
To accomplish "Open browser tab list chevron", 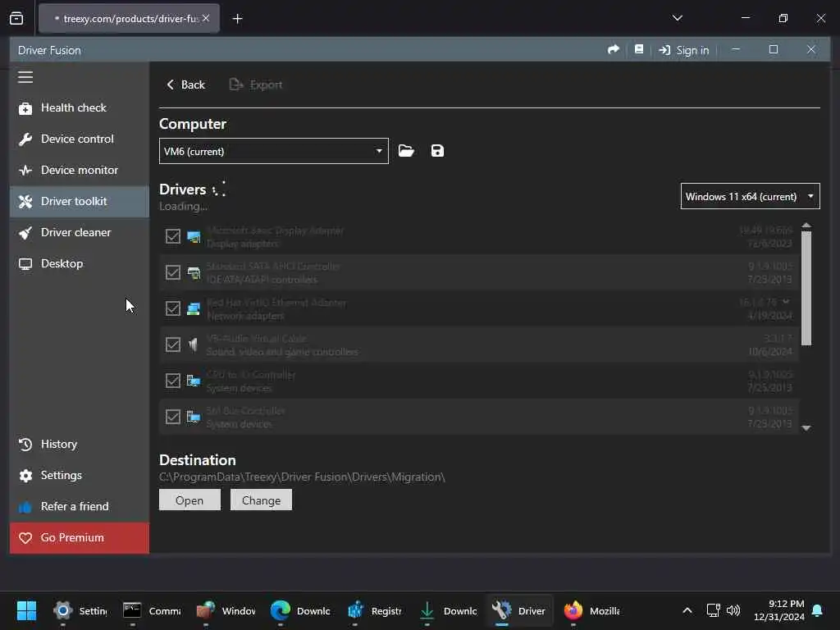I will tap(677, 18).
